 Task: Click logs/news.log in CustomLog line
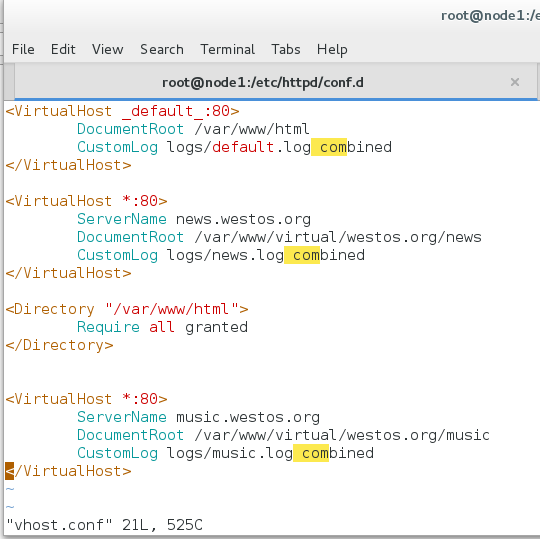[225, 255]
